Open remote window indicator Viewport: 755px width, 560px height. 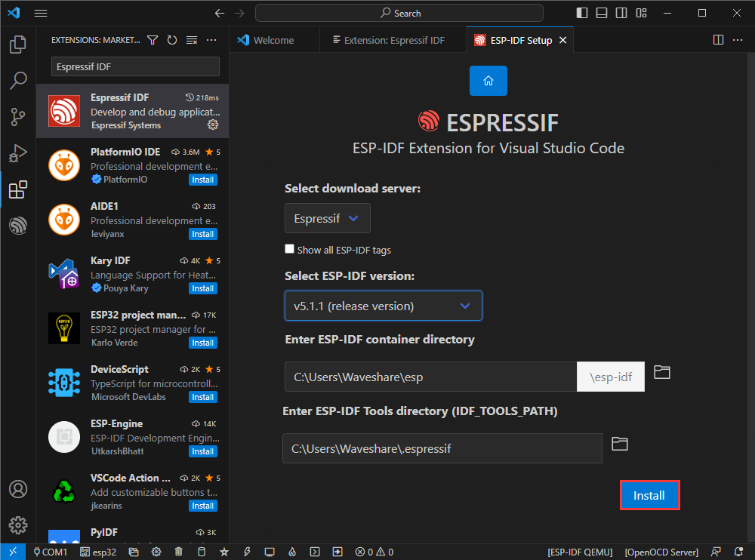(x=13, y=552)
